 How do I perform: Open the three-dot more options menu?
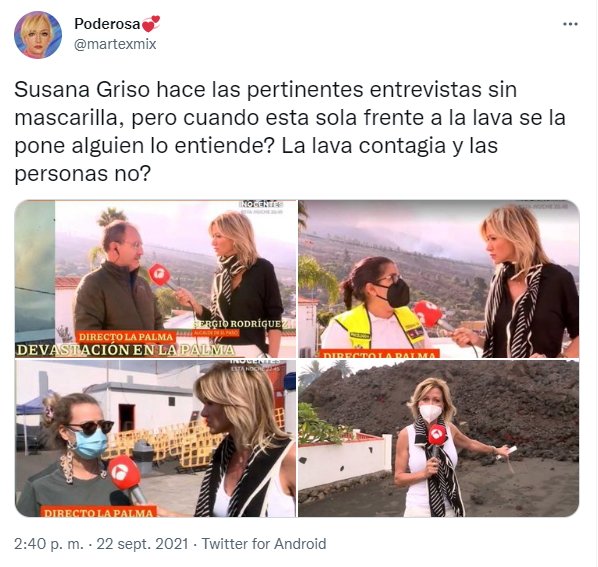pos(570,24)
